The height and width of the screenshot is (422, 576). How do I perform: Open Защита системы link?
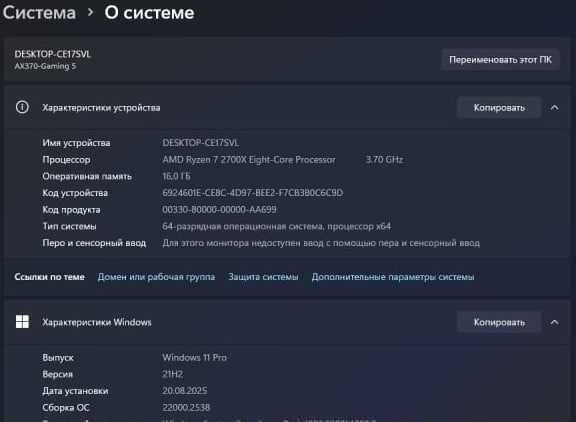click(263, 277)
